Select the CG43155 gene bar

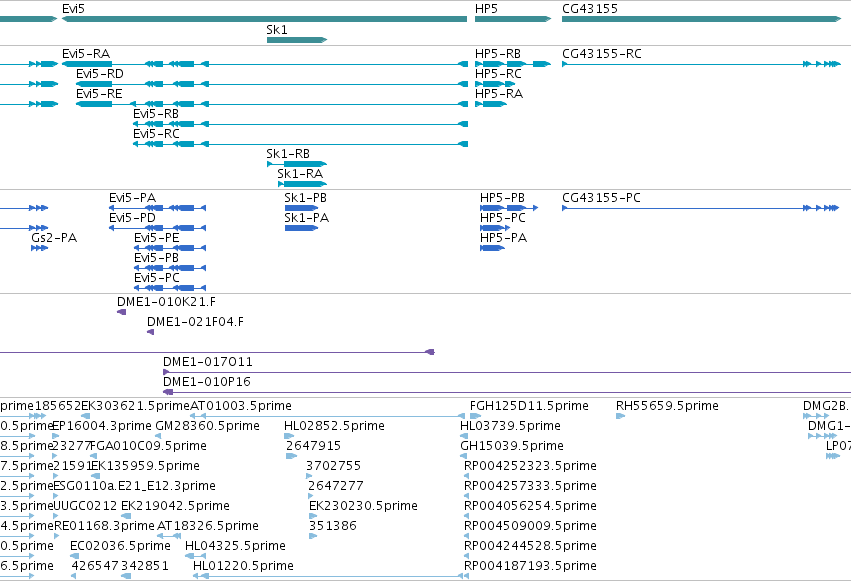702,19
